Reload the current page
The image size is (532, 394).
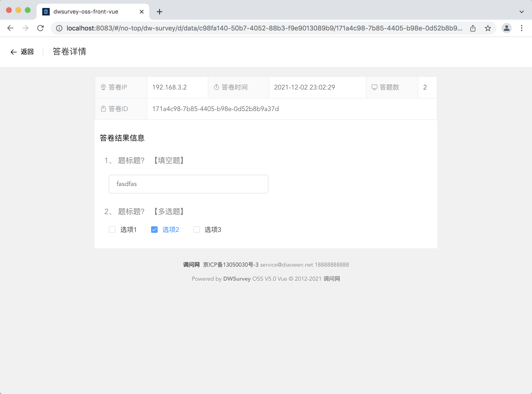coord(41,28)
